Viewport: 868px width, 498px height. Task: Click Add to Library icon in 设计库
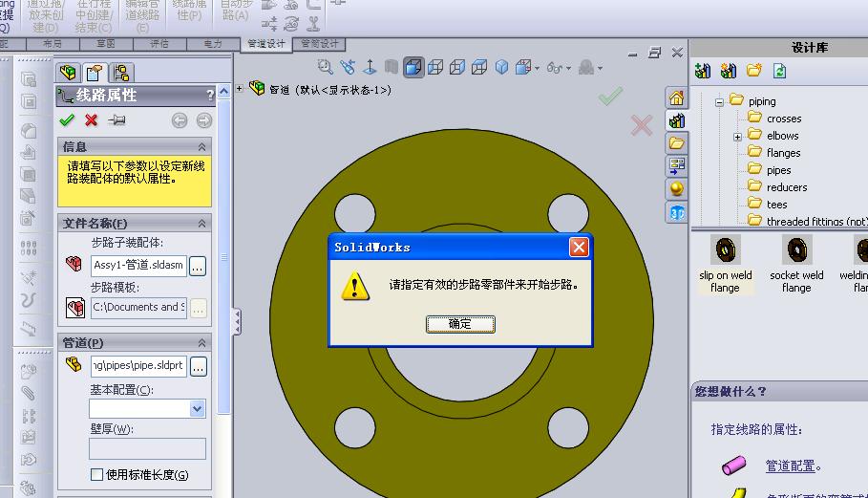(703, 71)
